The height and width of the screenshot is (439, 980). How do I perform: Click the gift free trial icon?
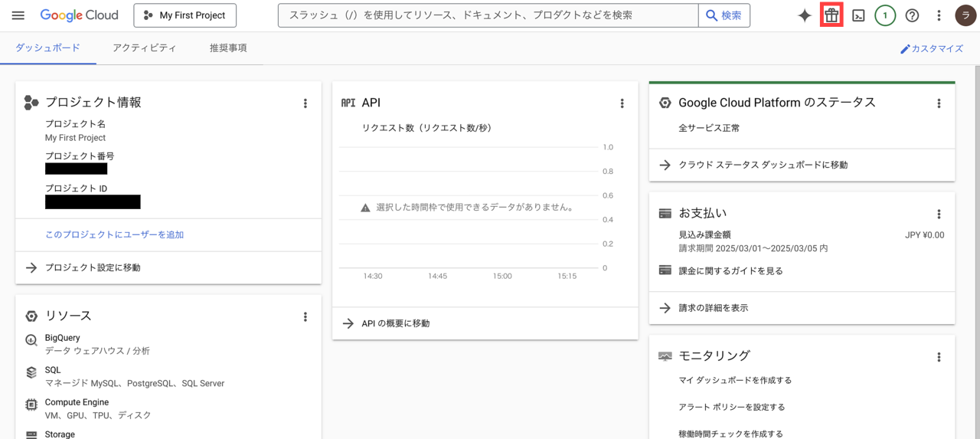tap(831, 15)
